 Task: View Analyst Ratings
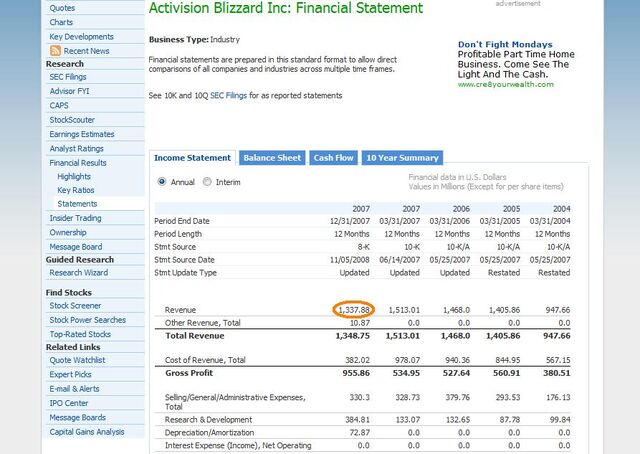point(77,149)
